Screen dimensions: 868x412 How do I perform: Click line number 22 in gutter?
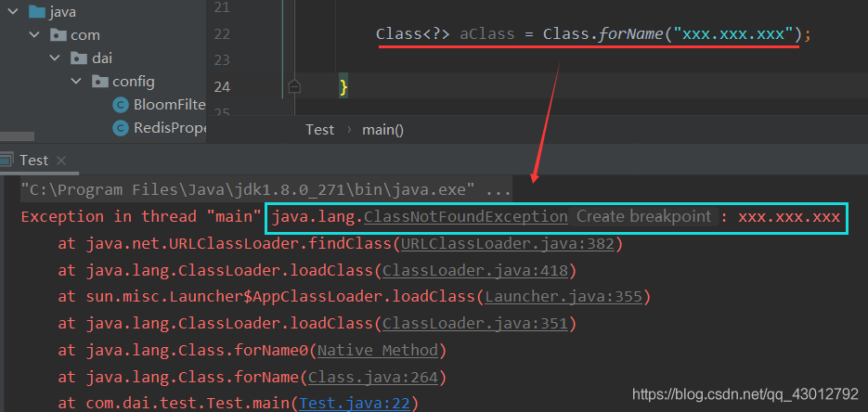[221, 34]
